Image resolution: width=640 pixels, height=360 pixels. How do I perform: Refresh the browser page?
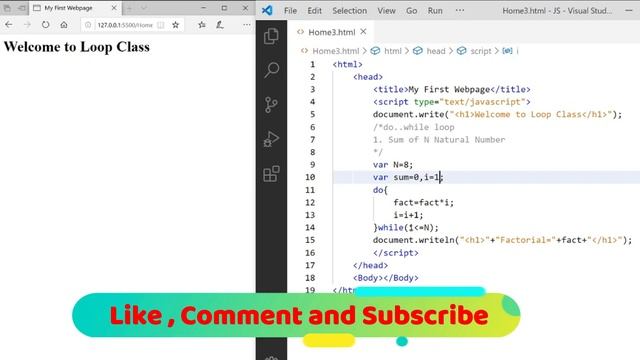45,25
